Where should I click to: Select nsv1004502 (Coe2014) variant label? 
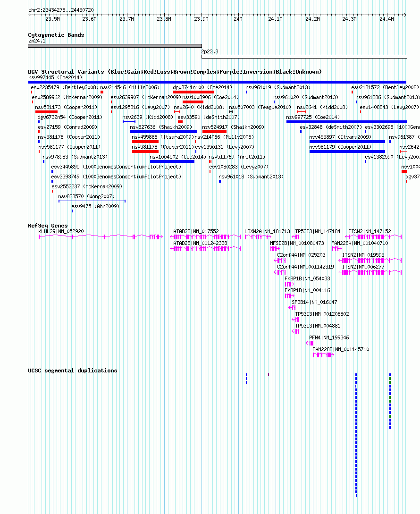[x=178, y=157]
